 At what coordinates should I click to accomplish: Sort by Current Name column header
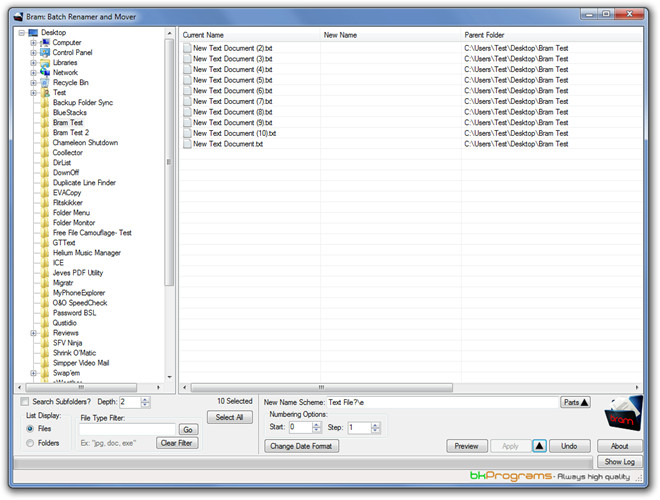tap(250, 35)
